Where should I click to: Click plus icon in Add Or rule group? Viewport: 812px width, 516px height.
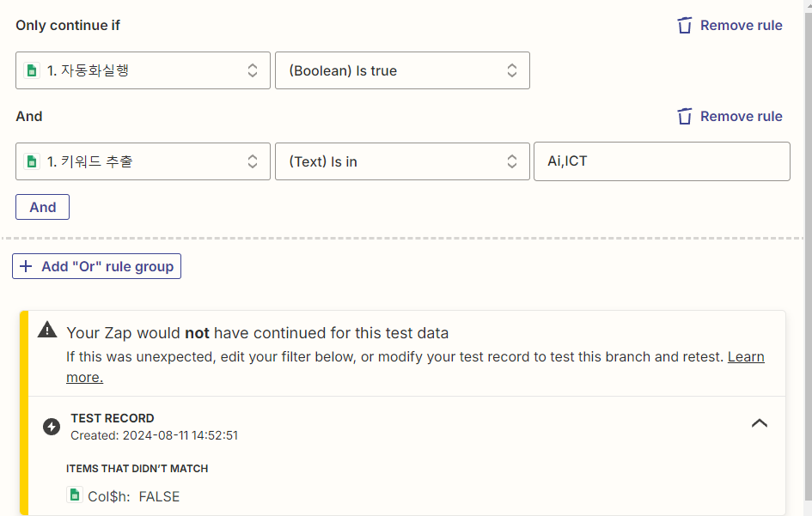(x=26, y=266)
